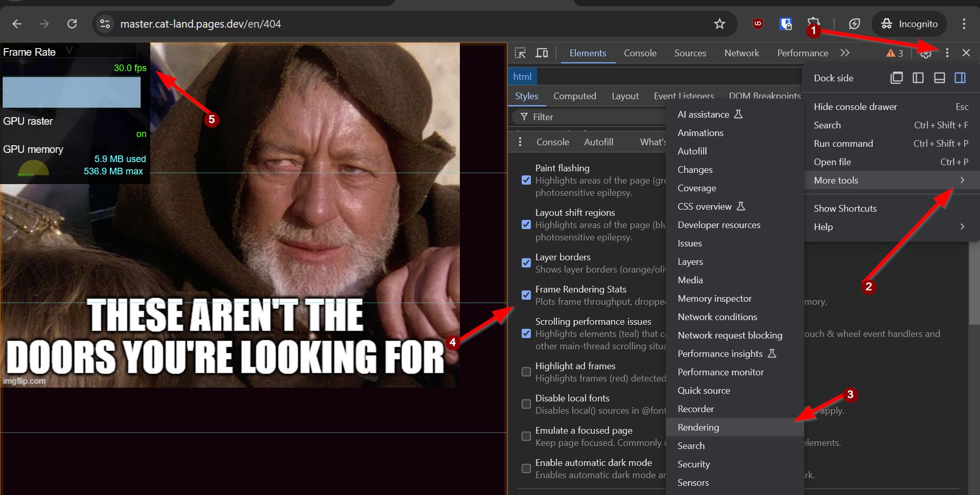980x495 pixels.
Task: Open DevTools settings gear
Action: 926,53
